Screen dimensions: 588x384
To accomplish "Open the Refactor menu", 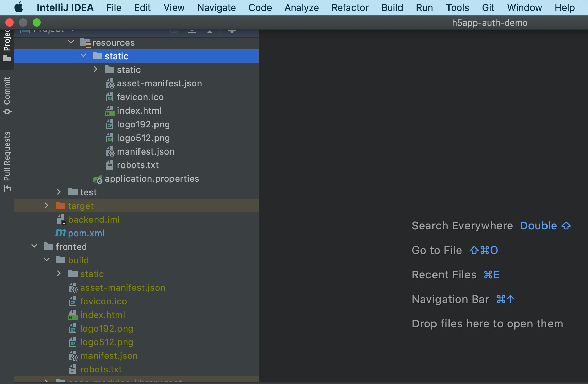I will (350, 7).
